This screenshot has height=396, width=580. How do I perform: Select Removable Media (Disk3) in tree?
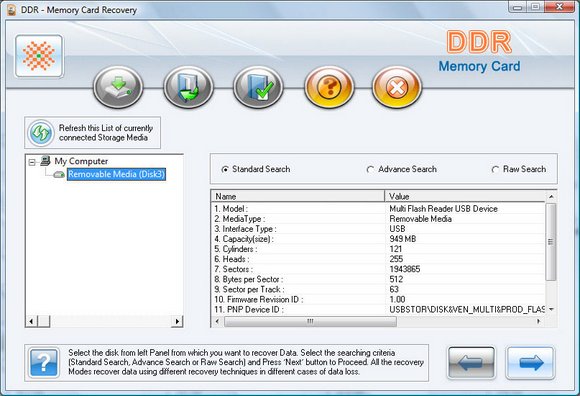coord(116,174)
